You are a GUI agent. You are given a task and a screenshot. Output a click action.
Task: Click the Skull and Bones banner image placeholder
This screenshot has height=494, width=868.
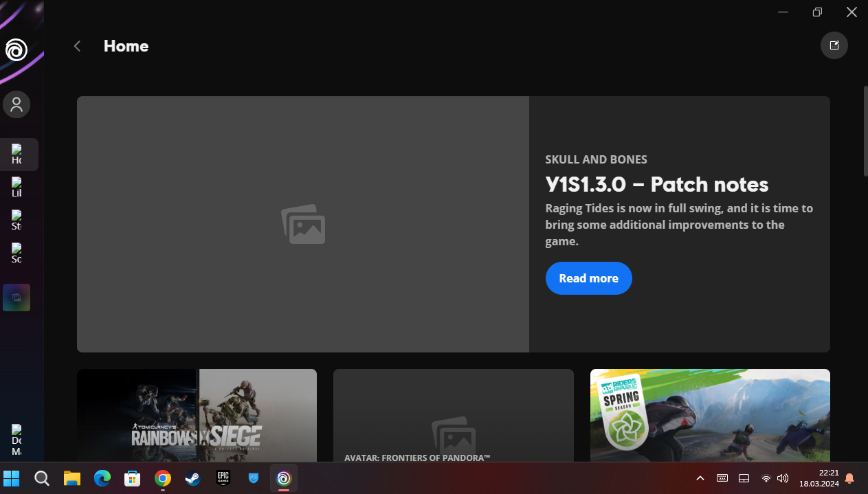pyautogui.click(x=303, y=224)
